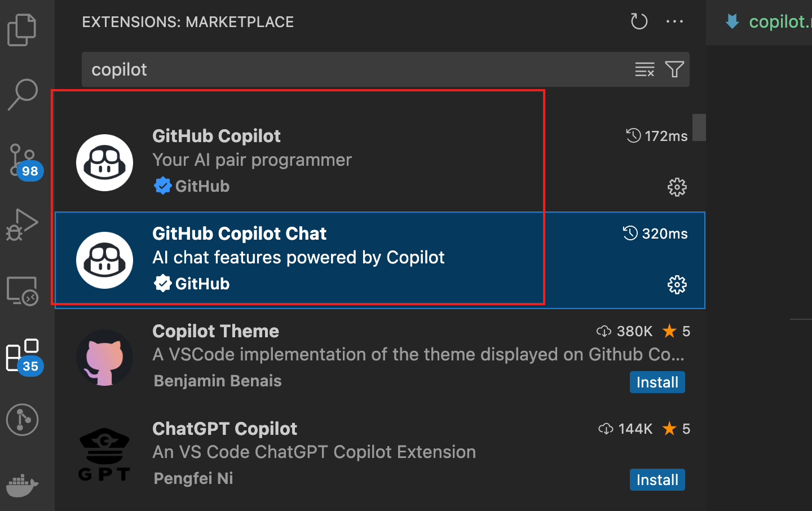Open the Run and Debug view
The width and height of the screenshot is (812, 511).
tap(23, 224)
